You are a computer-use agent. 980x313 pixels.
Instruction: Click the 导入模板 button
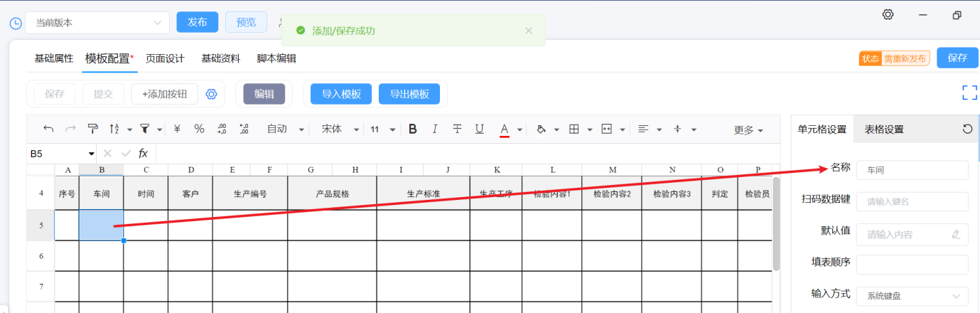(x=341, y=94)
